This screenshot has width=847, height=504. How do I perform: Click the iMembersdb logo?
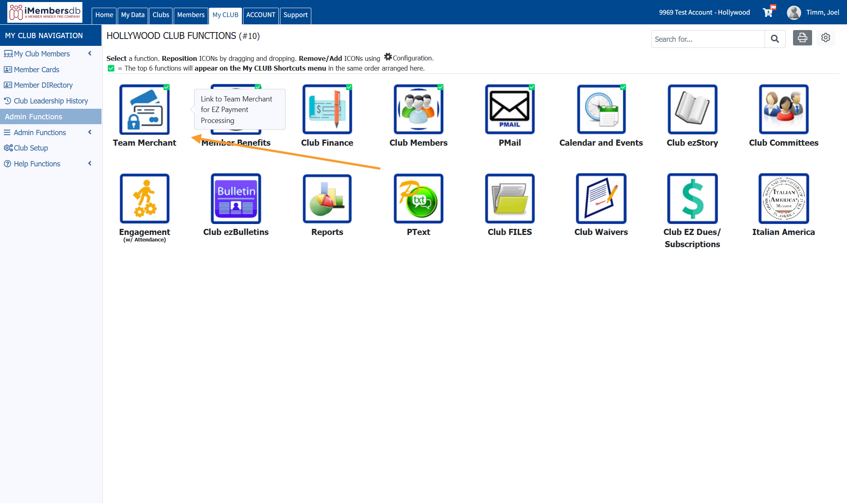pos(45,12)
